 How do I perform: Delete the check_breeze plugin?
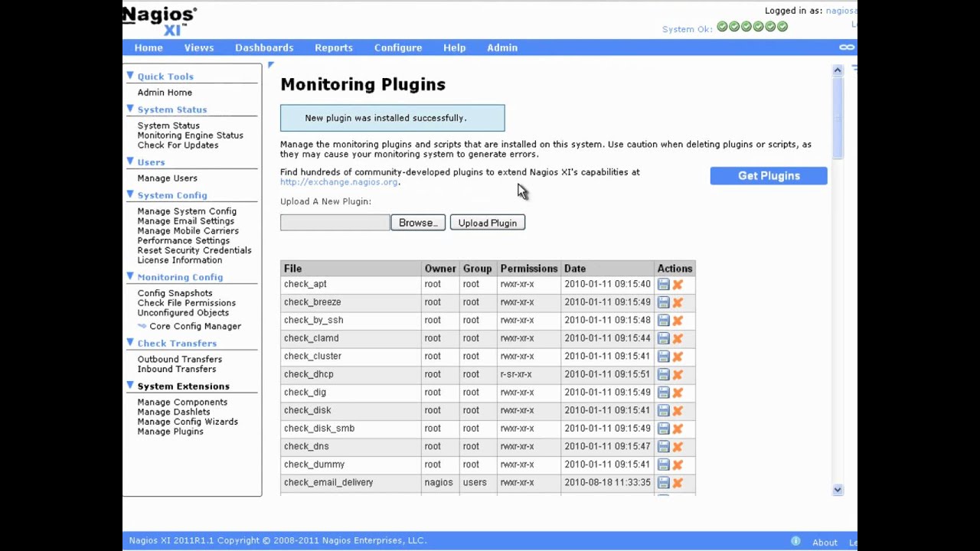[678, 302]
